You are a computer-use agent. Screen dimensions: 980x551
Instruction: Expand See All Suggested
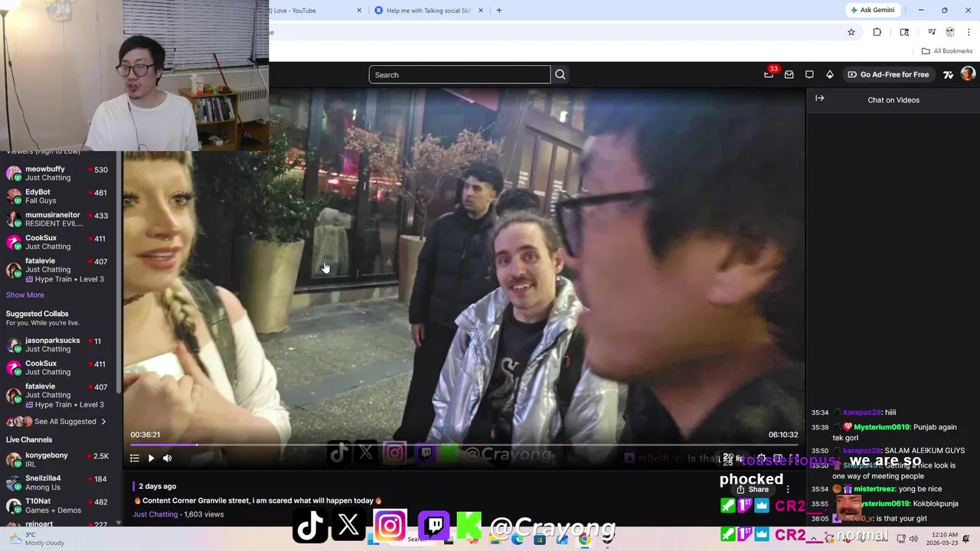pos(57,421)
